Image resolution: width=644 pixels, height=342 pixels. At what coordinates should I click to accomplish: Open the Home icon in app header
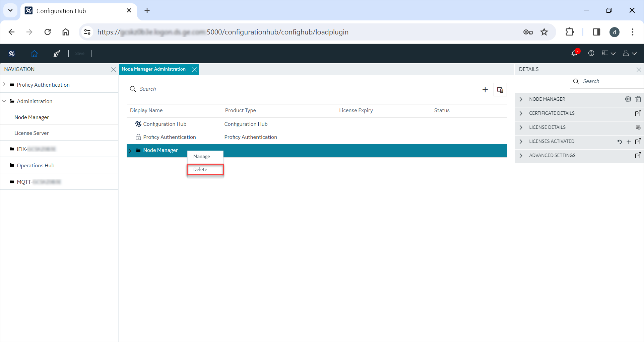click(x=34, y=54)
